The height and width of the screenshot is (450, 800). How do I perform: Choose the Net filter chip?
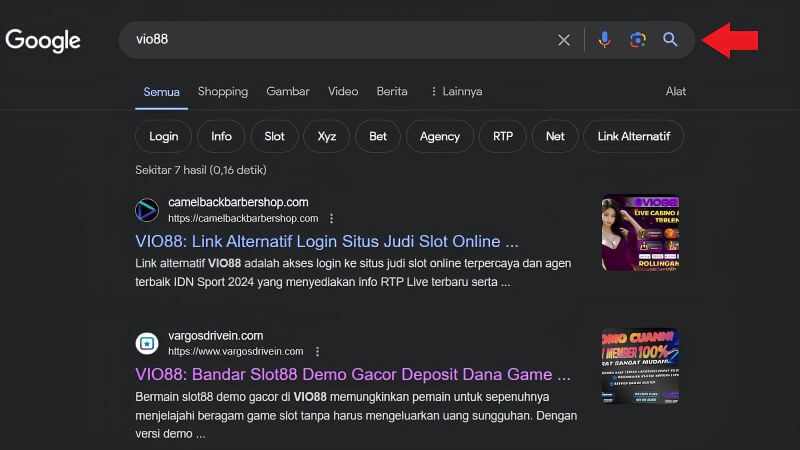tap(555, 136)
